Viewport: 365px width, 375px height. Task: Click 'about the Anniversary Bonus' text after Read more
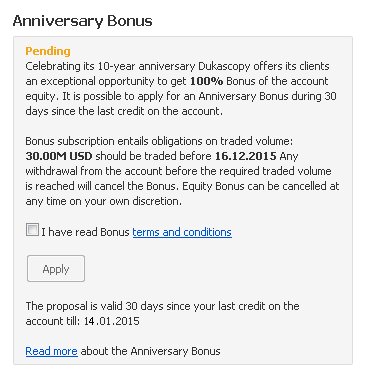(x=150, y=351)
